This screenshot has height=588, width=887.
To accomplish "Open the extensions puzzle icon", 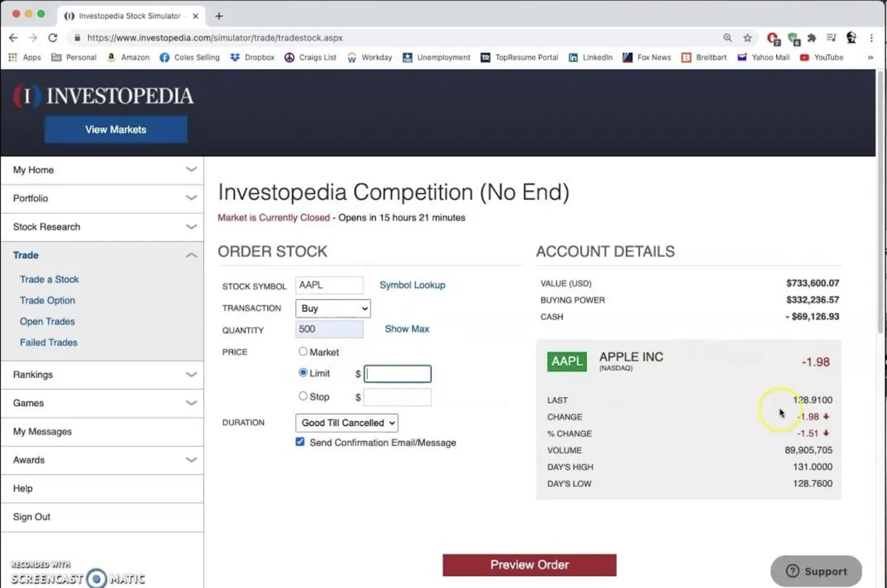I will (812, 38).
